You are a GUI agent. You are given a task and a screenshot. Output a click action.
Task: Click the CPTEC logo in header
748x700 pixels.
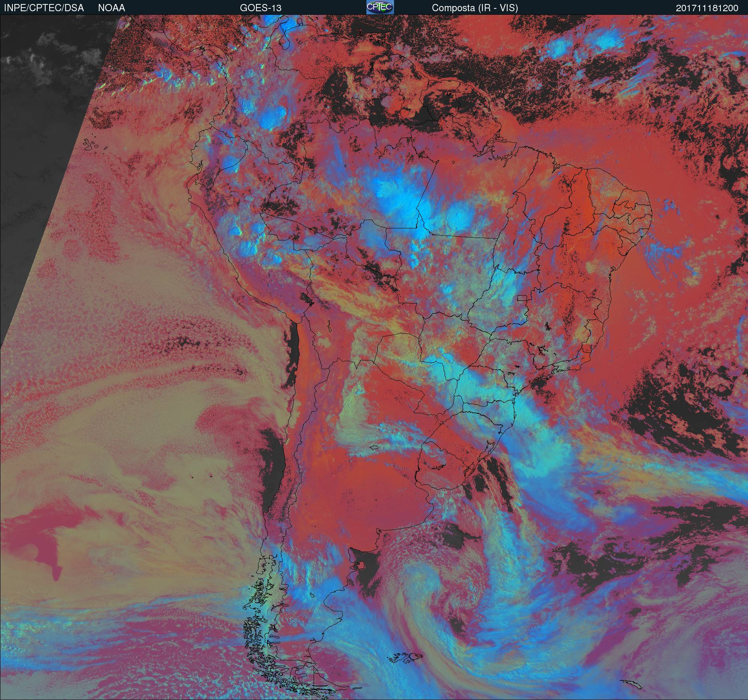coord(380,7)
